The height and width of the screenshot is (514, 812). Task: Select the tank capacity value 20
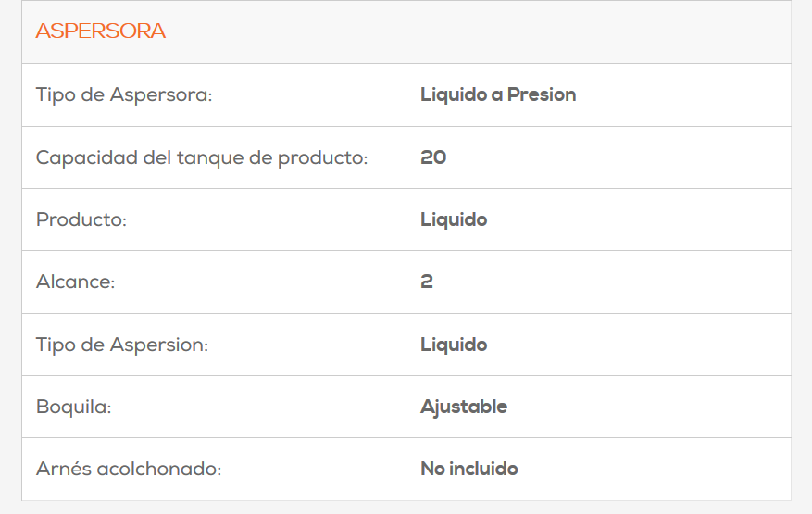coord(433,157)
